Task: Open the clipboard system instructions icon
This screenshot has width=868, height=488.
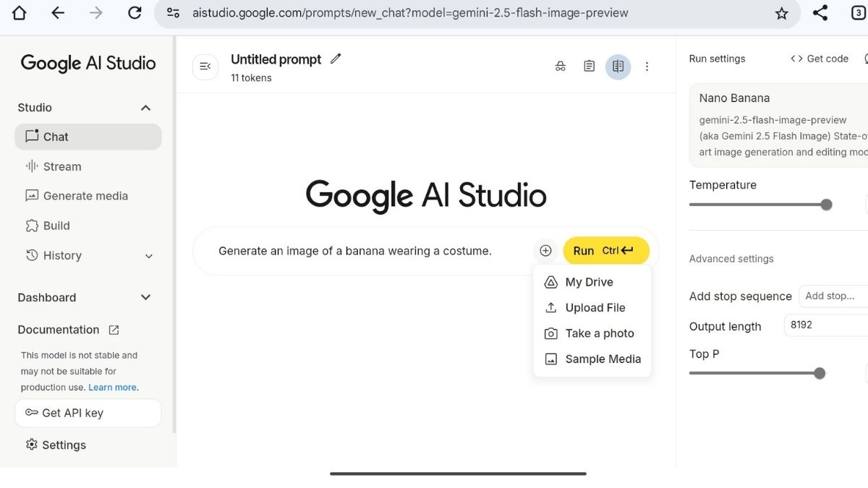Action: (x=589, y=67)
